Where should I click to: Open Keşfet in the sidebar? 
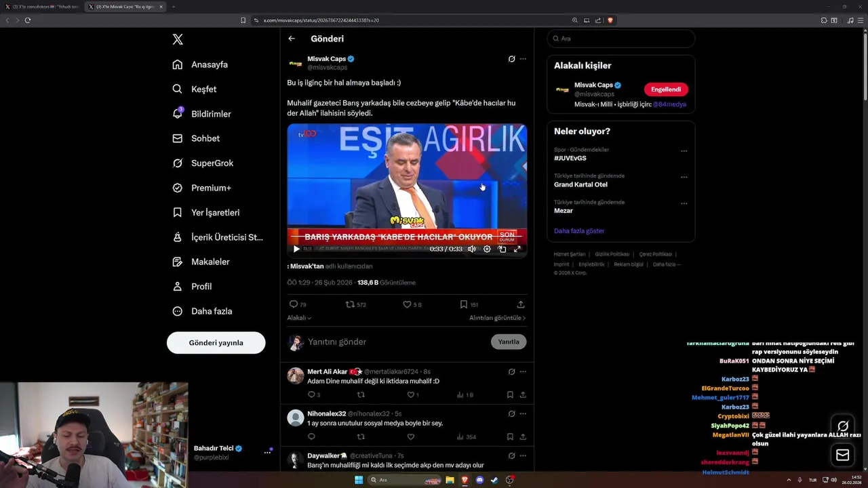(x=195, y=89)
